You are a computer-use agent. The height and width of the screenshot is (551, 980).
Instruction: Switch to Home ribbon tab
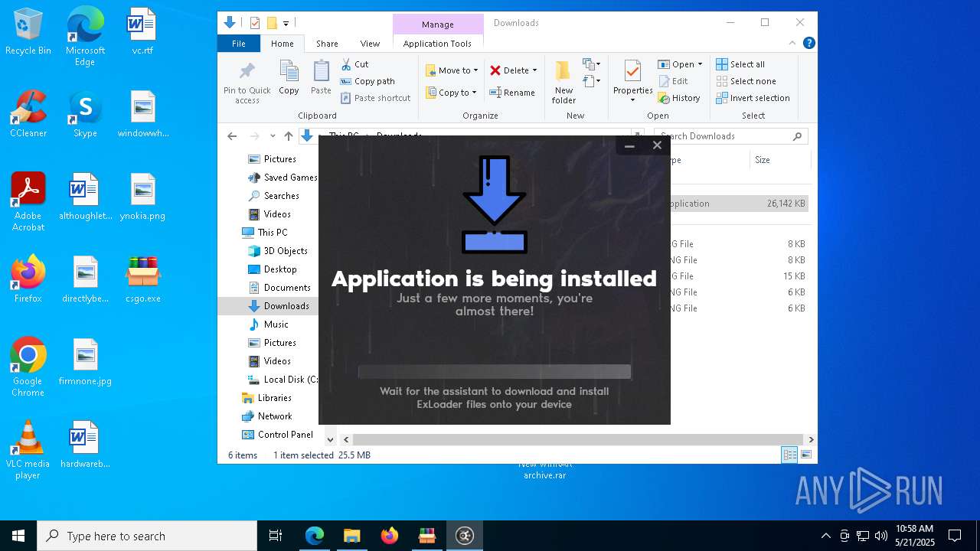(282, 44)
